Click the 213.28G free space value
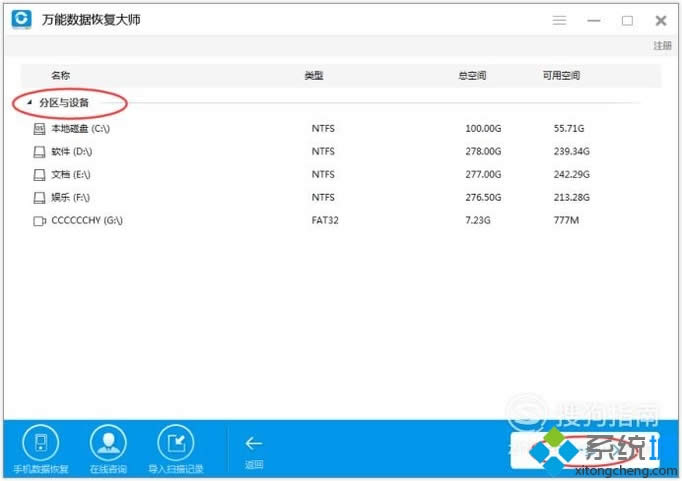 tap(572, 197)
